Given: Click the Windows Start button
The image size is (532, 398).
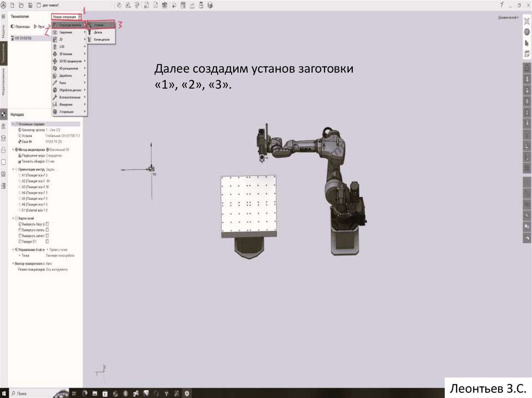Looking at the screenshot, I should pos(4,393).
